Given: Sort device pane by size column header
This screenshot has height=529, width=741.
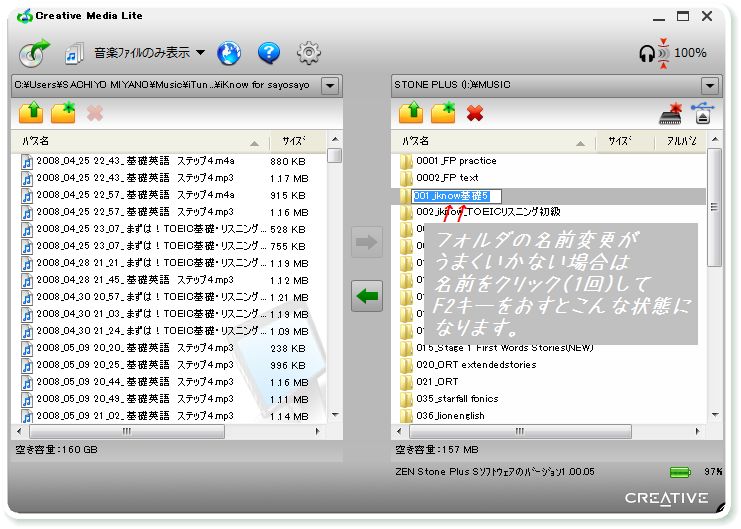Looking at the screenshot, I should (624, 141).
